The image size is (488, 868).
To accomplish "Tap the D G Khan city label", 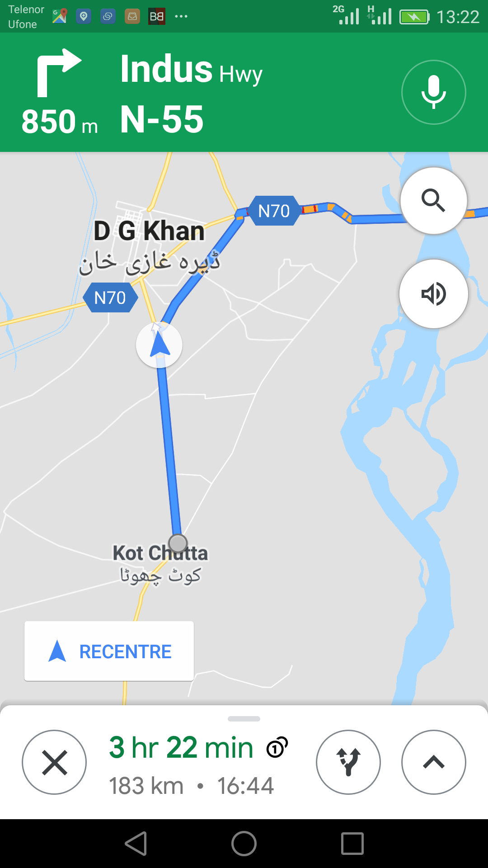I will point(149,231).
